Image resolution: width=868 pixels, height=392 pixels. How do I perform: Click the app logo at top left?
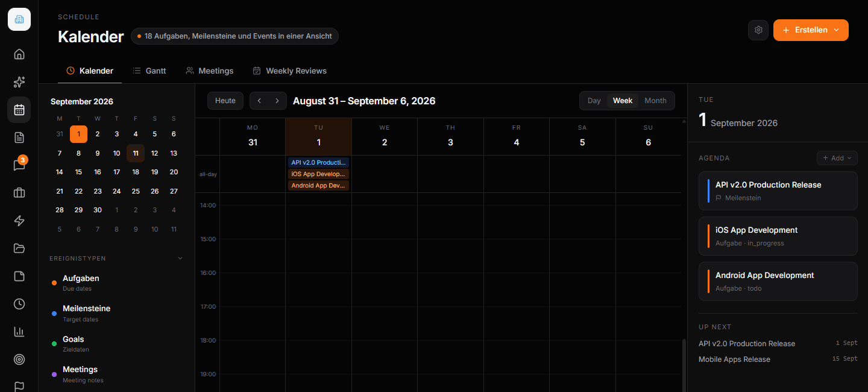tap(19, 19)
